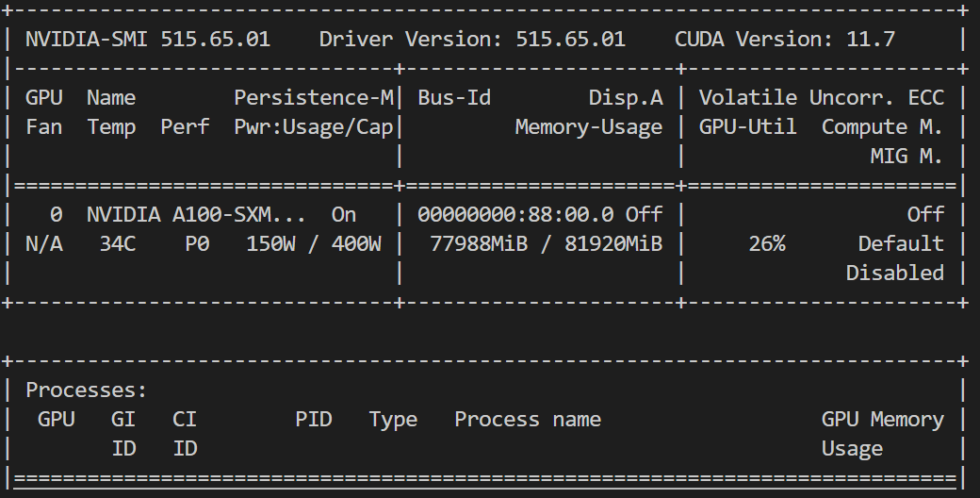
Task: Click the CUDA Version 11.7 text
Action: 785,40
